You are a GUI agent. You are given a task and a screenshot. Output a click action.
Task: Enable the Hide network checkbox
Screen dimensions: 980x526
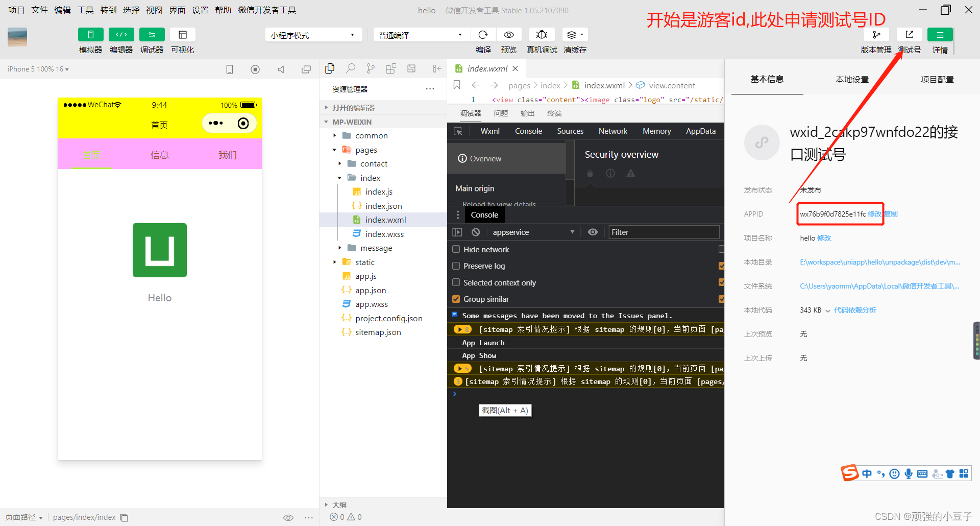(456, 249)
